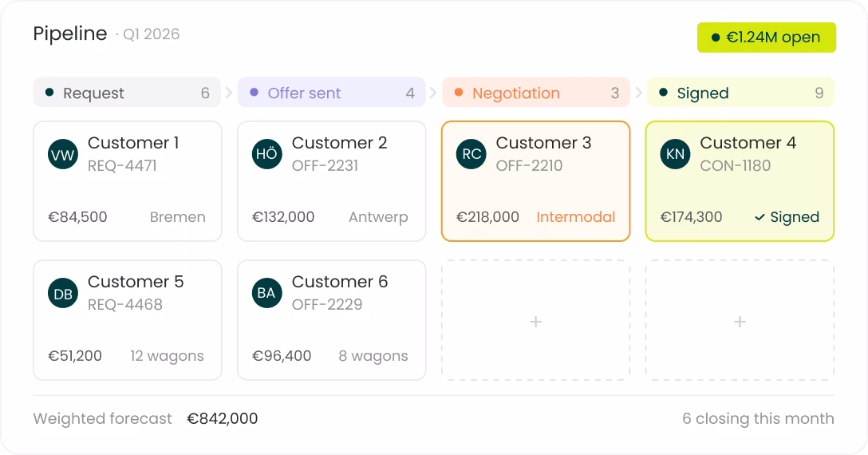
Task: Click the chevron before Signed stage
Action: point(637,93)
